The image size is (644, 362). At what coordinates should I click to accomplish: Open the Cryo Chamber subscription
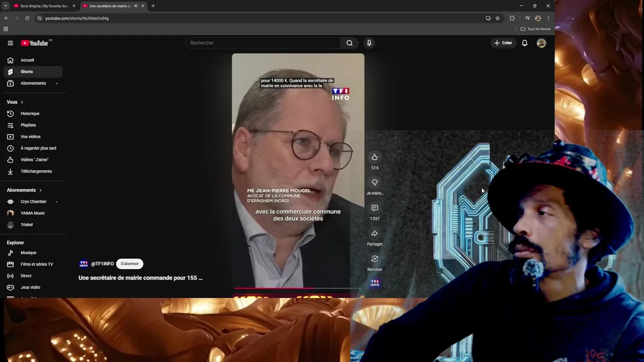pos(33,202)
